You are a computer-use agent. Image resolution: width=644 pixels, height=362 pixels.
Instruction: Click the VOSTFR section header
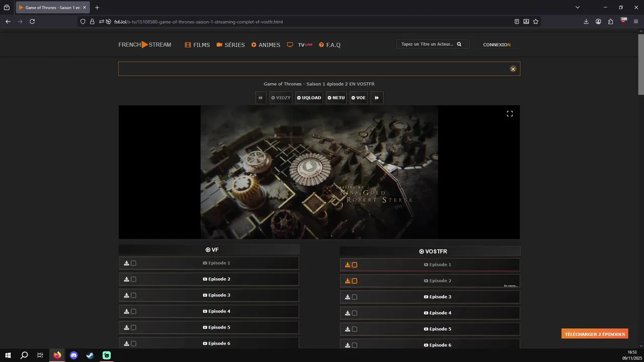tap(430, 251)
